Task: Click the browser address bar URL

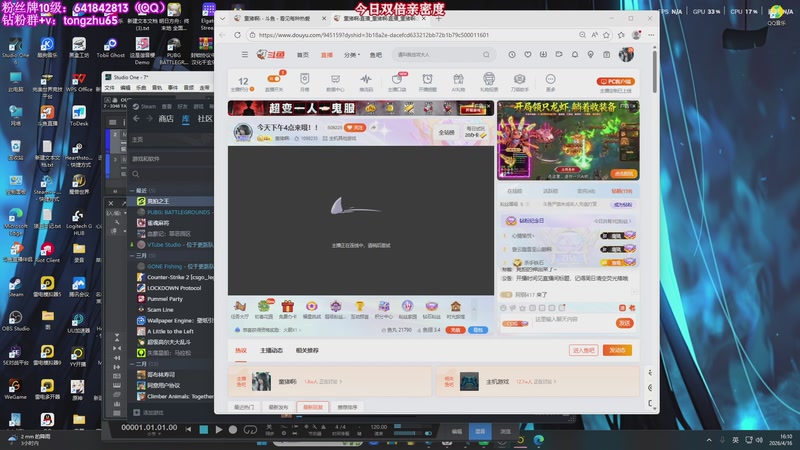Action: [x=373, y=35]
